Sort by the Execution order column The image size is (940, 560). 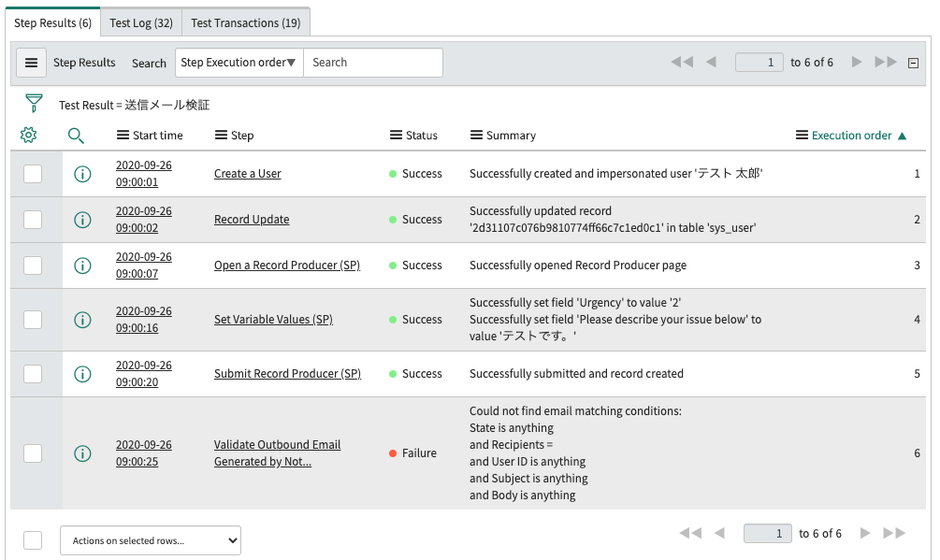click(x=851, y=136)
